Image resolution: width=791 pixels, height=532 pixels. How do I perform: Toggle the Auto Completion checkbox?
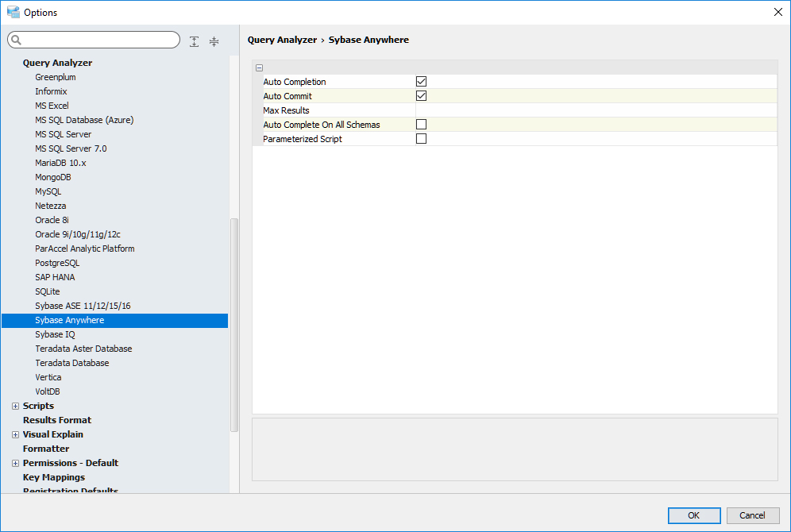coord(422,82)
